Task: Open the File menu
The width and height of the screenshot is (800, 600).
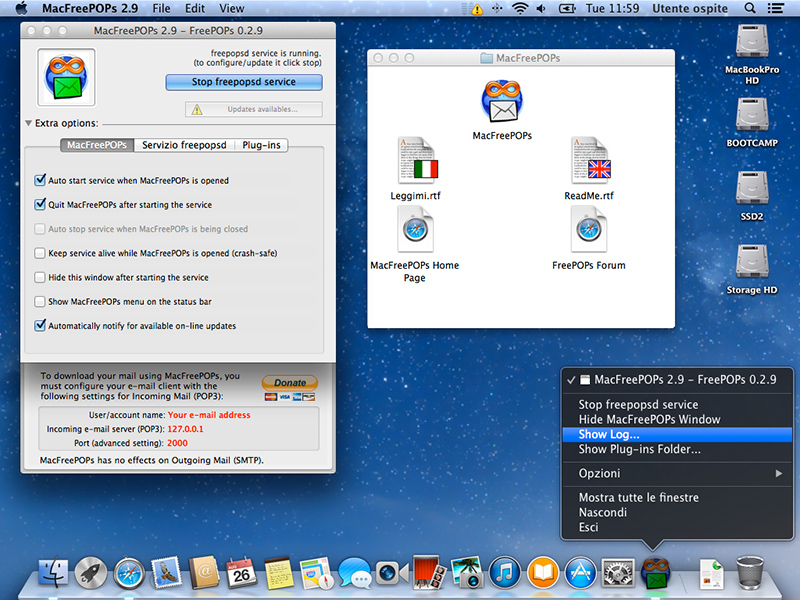Action: tap(161, 8)
